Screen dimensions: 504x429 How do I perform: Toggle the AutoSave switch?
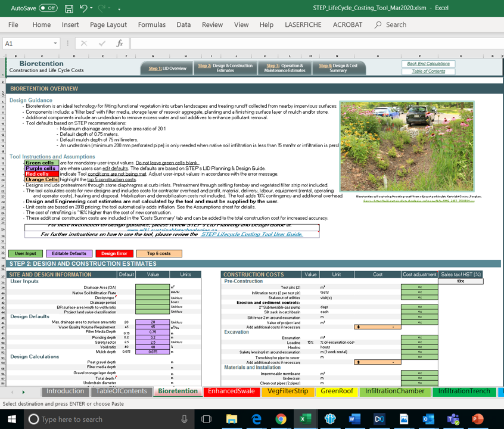pyautogui.click(x=48, y=8)
